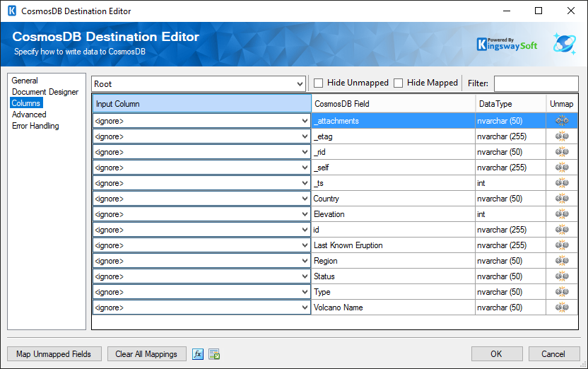Confirm with the OK button
The height and width of the screenshot is (369, 588).
click(x=497, y=354)
